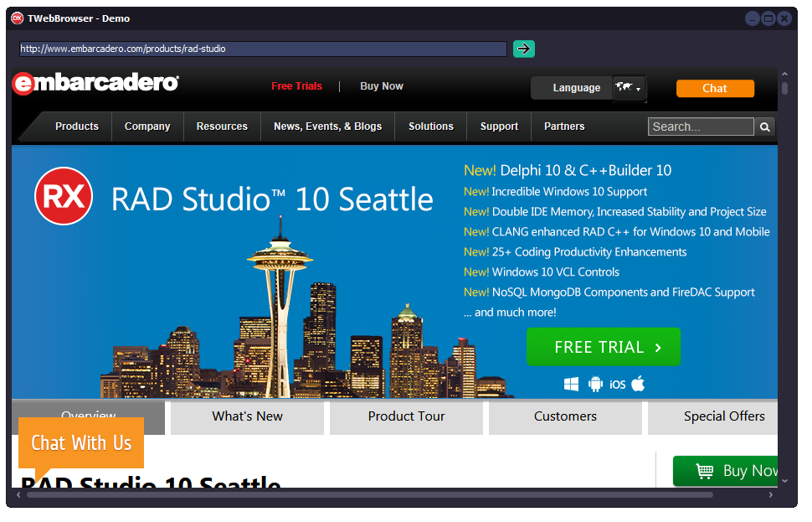Switch to the Customers tab
Viewport: 812px width, 522px height.
565,416
